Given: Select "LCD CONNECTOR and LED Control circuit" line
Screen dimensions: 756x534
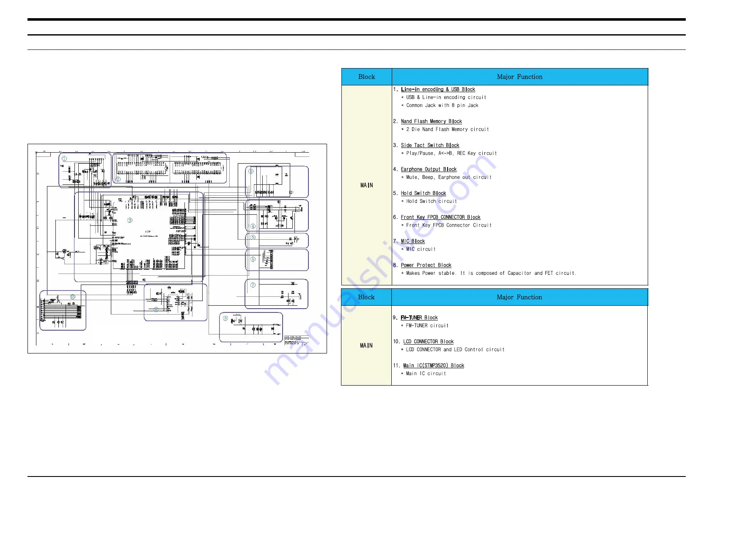Looking at the screenshot, I should [455, 350].
